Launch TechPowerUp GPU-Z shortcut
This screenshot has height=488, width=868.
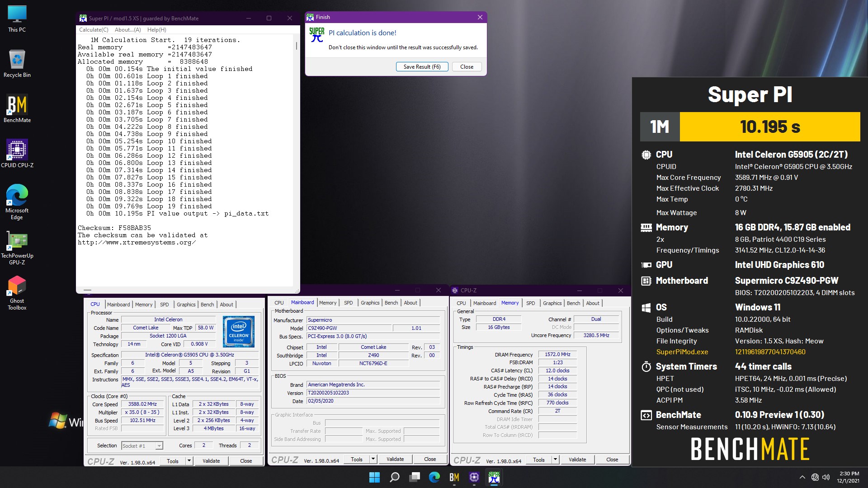17,248
